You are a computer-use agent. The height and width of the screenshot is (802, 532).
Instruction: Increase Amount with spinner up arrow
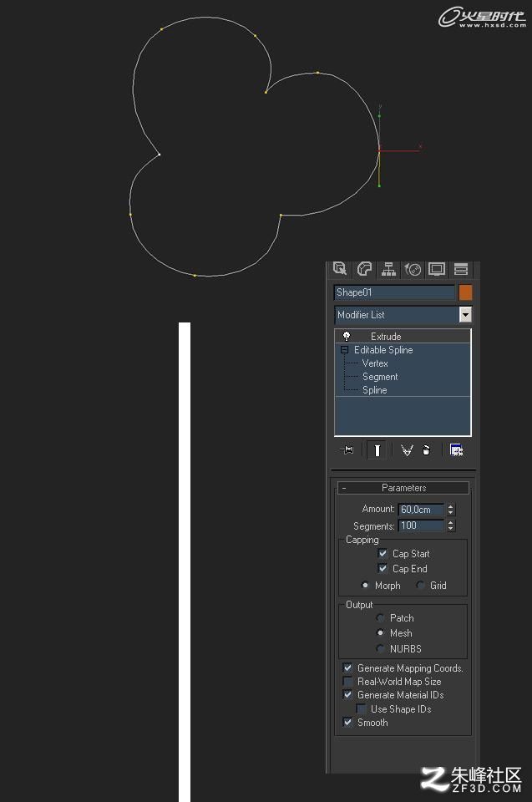point(450,506)
